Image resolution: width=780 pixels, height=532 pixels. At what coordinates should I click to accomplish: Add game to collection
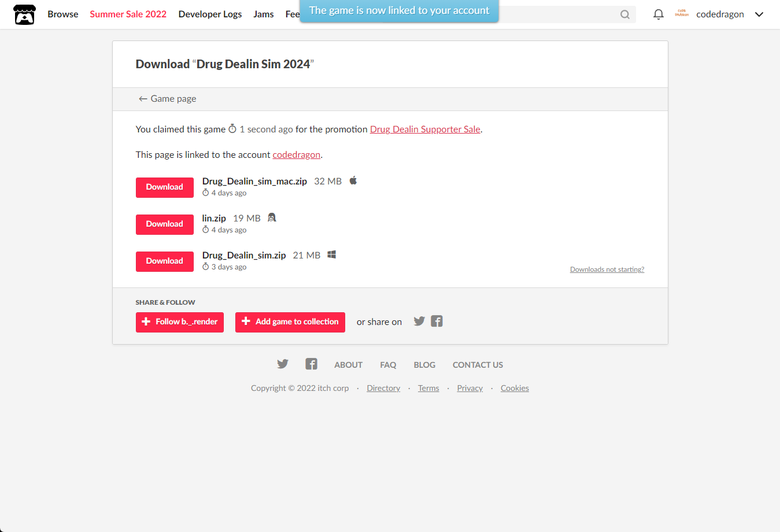pos(290,322)
